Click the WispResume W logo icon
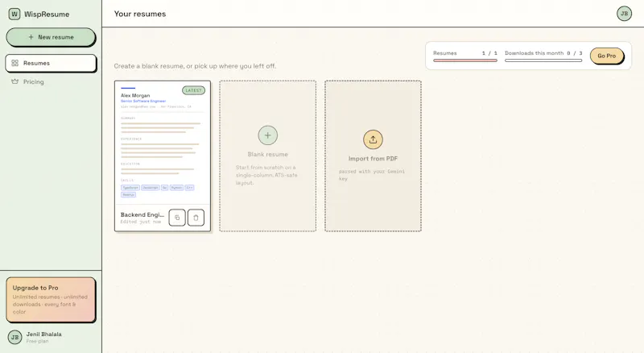Viewport: 644px width, 353px height. [14, 14]
